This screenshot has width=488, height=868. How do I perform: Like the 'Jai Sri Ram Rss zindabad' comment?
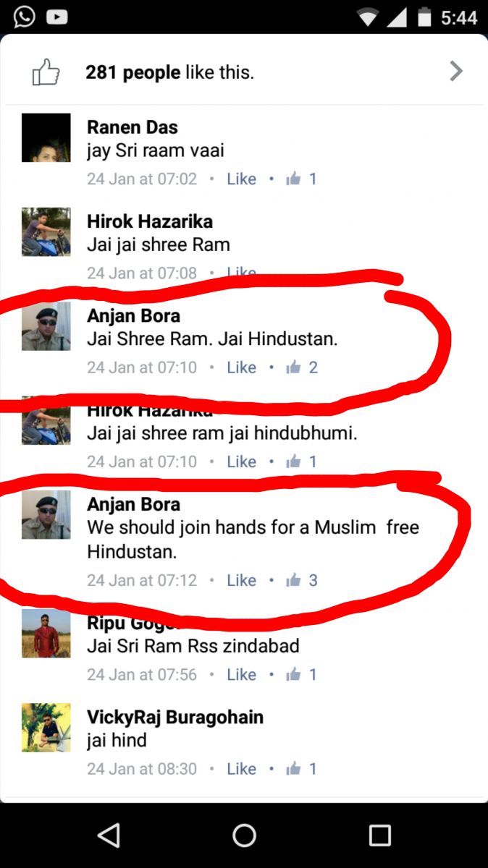pyautogui.click(x=241, y=674)
